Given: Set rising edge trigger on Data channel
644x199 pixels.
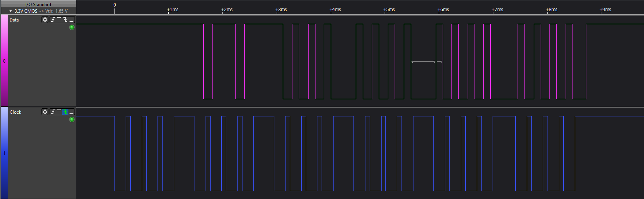Looking at the screenshot, I should click(x=53, y=20).
